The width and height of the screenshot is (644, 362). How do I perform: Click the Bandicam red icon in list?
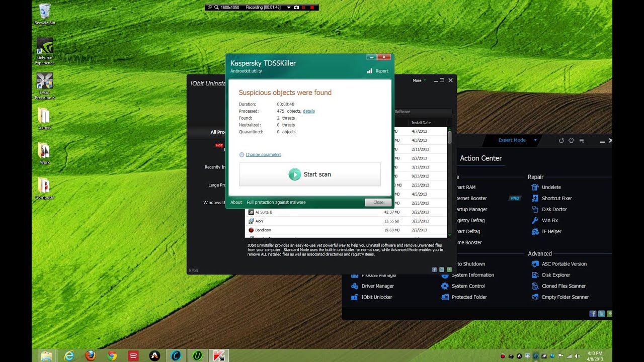(x=251, y=230)
